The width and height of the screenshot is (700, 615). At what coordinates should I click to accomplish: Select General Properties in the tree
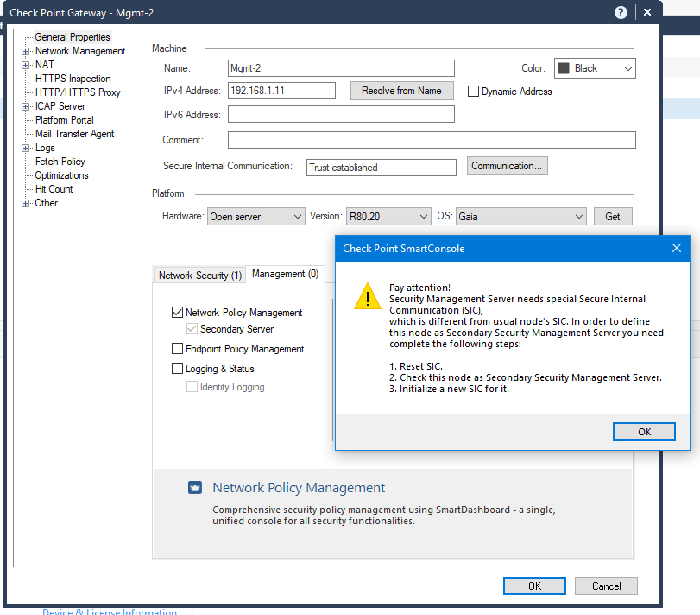[73, 37]
